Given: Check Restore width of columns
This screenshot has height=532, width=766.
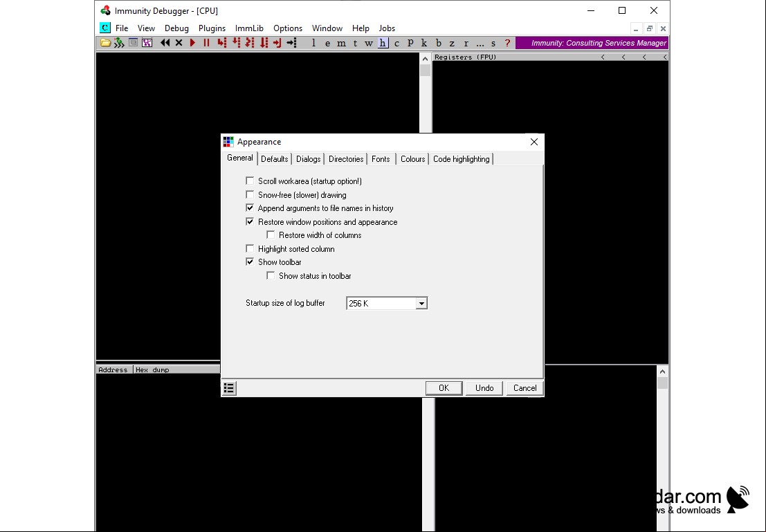Looking at the screenshot, I should click(271, 235).
